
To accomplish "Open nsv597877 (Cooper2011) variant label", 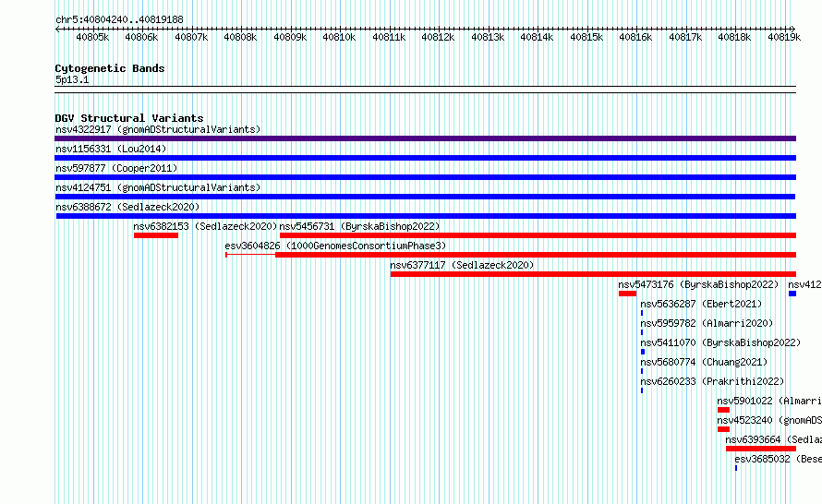I will (x=116, y=168).
